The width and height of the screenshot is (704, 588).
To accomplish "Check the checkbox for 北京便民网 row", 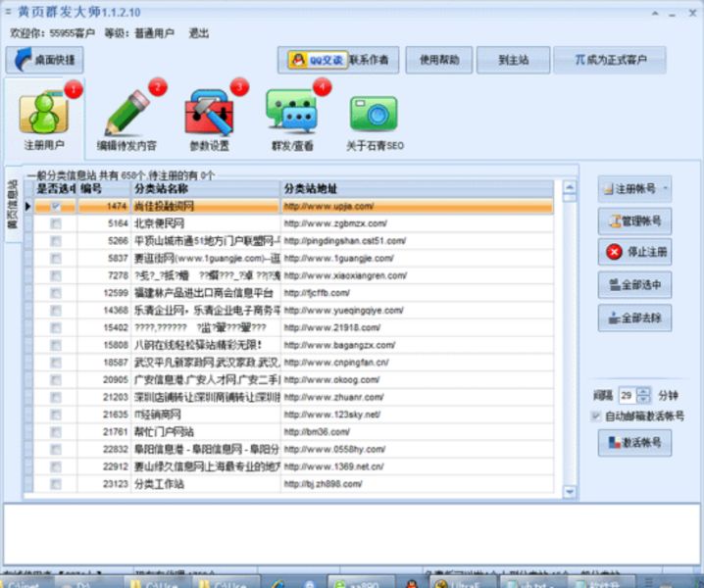I will [x=56, y=223].
